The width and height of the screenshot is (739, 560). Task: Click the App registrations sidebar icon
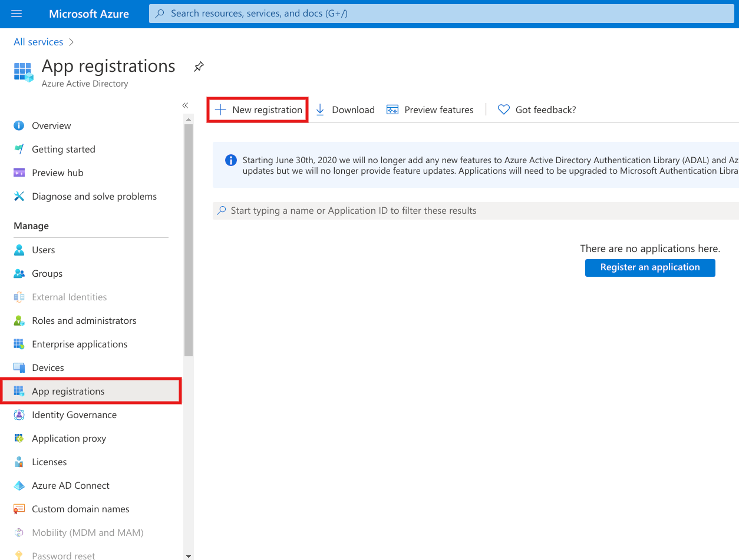tap(19, 391)
